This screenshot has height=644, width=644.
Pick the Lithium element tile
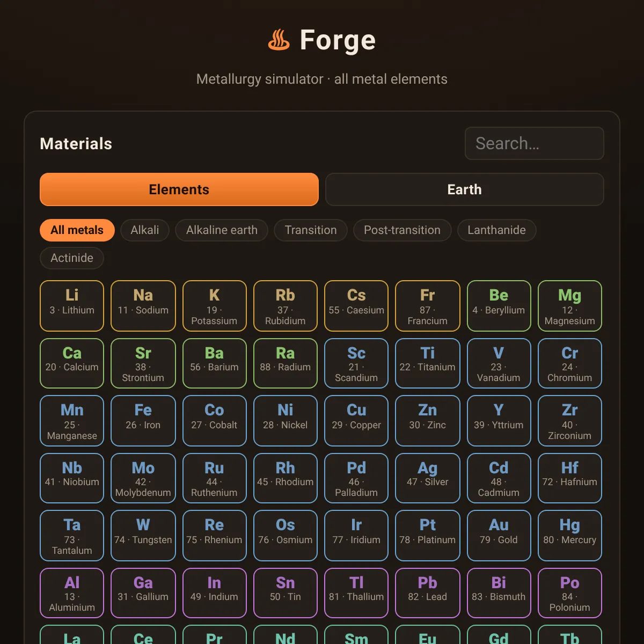pos(72,306)
